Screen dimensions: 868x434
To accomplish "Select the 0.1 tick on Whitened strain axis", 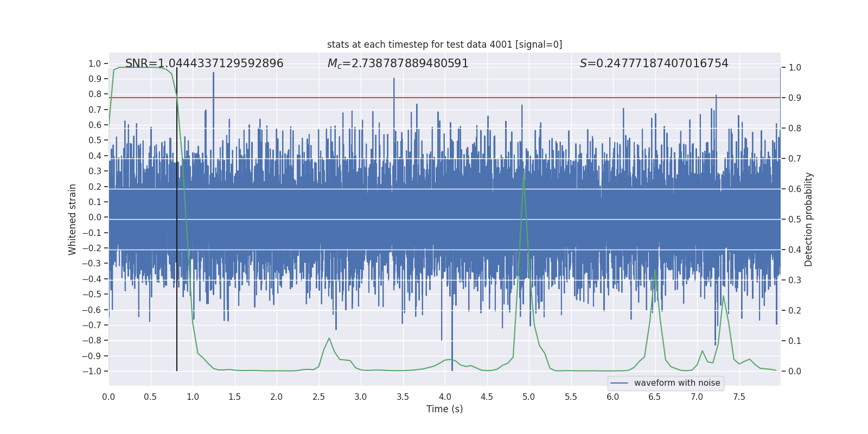I will pyautogui.click(x=95, y=202).
